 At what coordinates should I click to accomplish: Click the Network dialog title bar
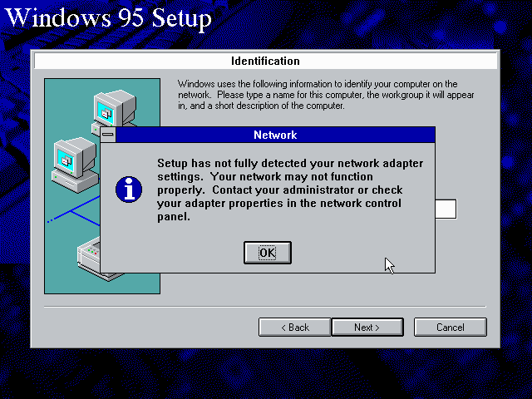point(275,135)
